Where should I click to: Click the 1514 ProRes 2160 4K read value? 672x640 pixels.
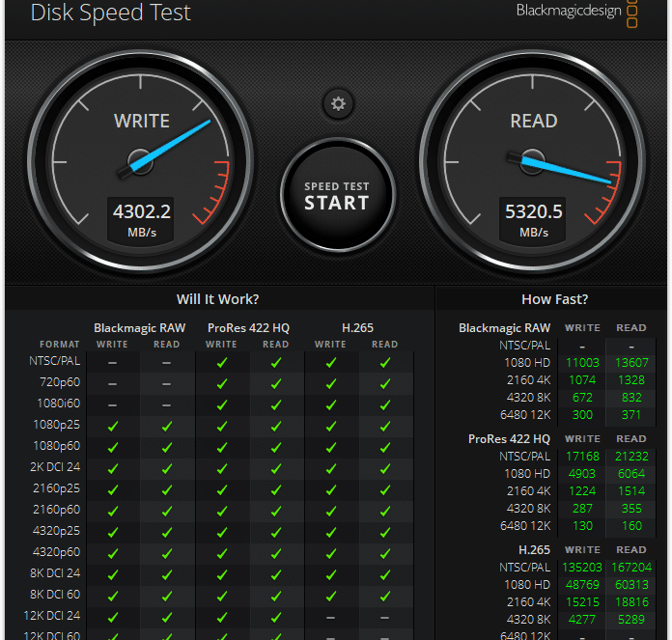[x=631, y=491]
